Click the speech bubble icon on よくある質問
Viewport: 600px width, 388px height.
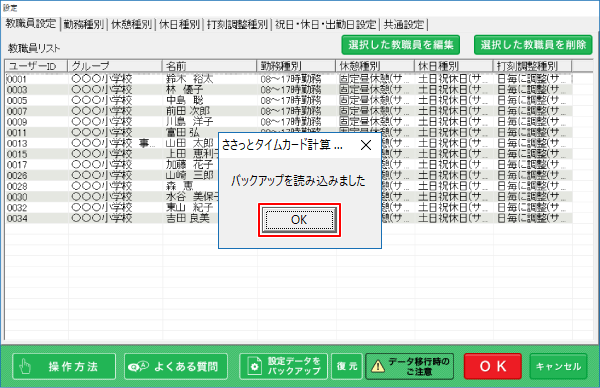click(x=139, y=367)
